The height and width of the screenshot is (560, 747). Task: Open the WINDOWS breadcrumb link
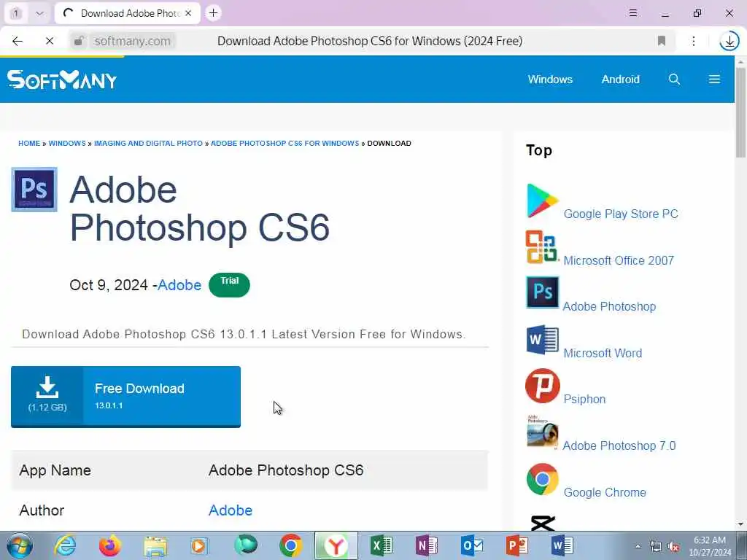pyautogui.click(x=67, y=144)
